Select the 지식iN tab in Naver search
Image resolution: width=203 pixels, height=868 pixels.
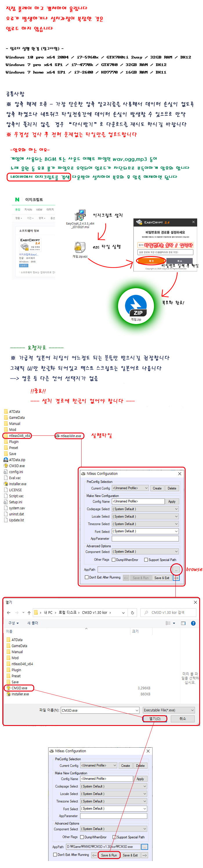[28, 209]
